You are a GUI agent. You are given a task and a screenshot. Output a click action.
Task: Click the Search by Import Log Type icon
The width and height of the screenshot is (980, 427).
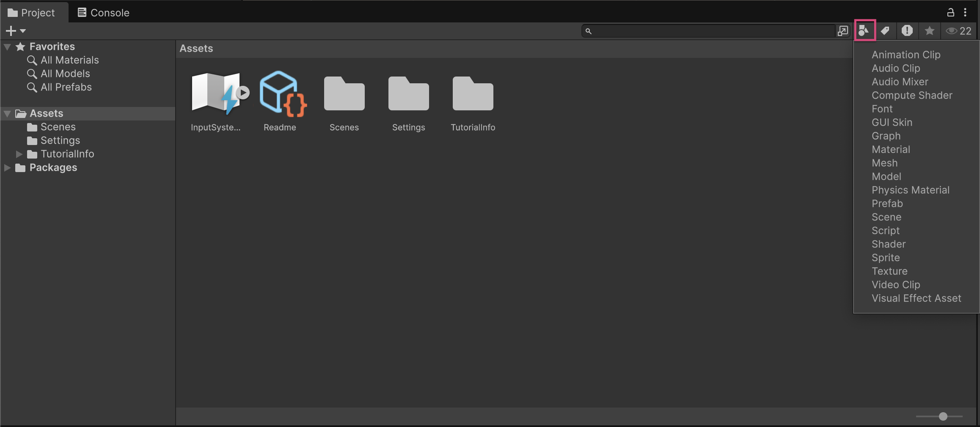tap(907, 30)
